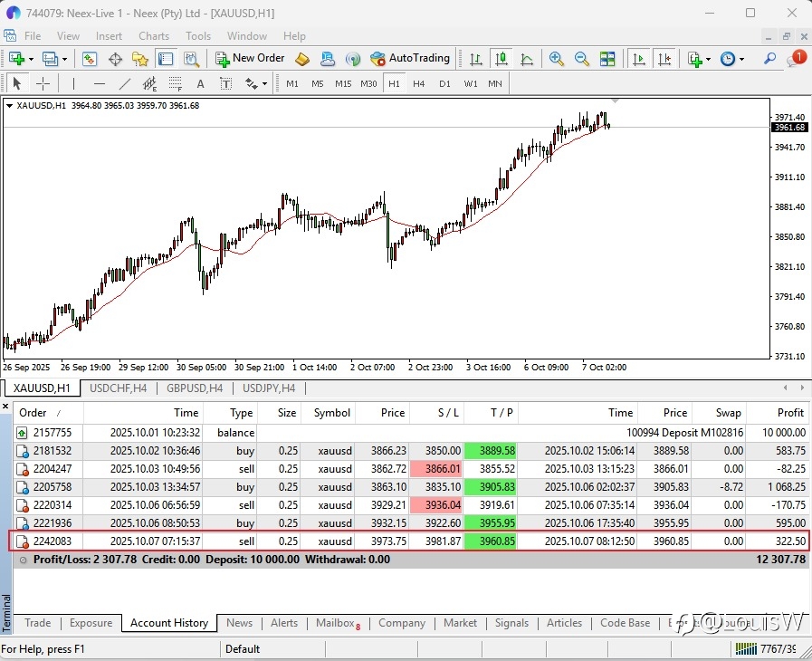Click the Tile Windows icon
The width and height of the screenshot is (812, 661).
tap(607, 59)
